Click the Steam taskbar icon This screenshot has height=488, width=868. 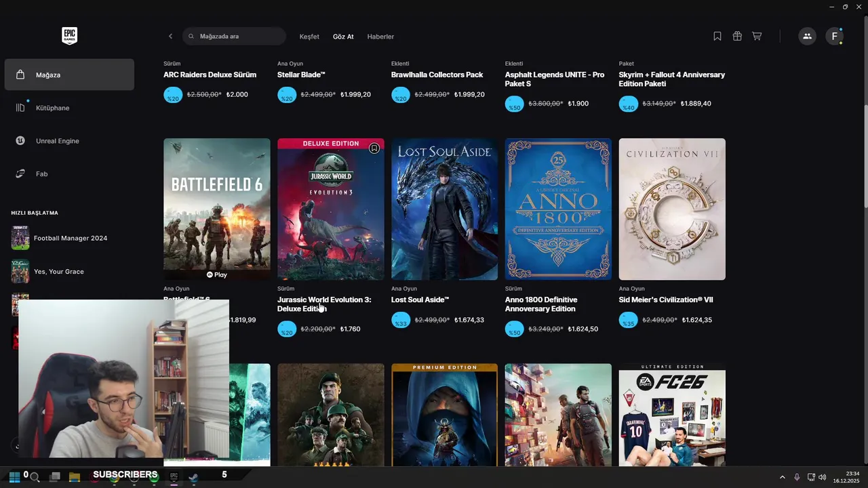(194, 477)
